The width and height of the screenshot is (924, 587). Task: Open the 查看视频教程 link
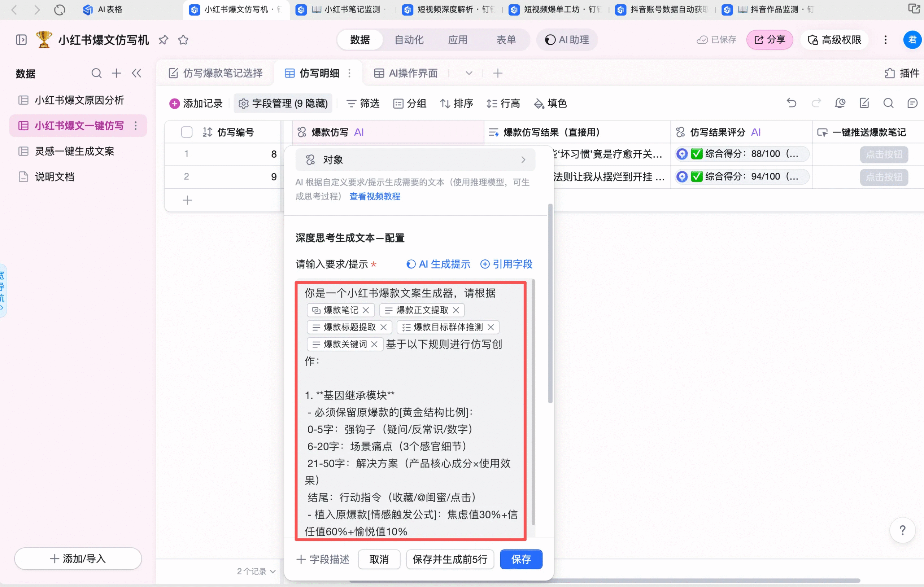(x=375, y=196)
